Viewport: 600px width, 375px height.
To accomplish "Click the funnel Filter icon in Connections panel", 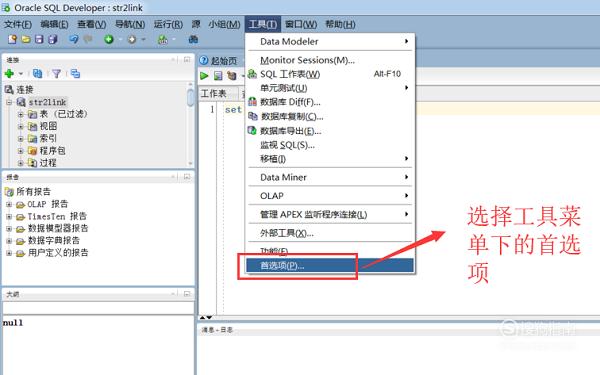I will pos(57,73).
